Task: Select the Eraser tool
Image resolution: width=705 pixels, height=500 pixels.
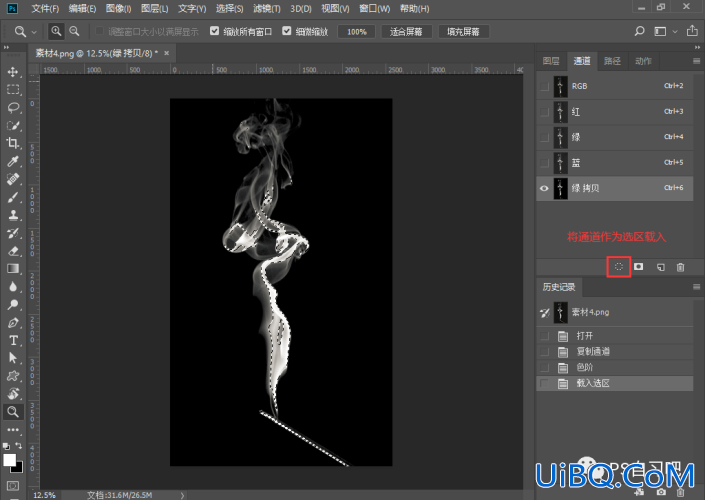Action: 13,251
